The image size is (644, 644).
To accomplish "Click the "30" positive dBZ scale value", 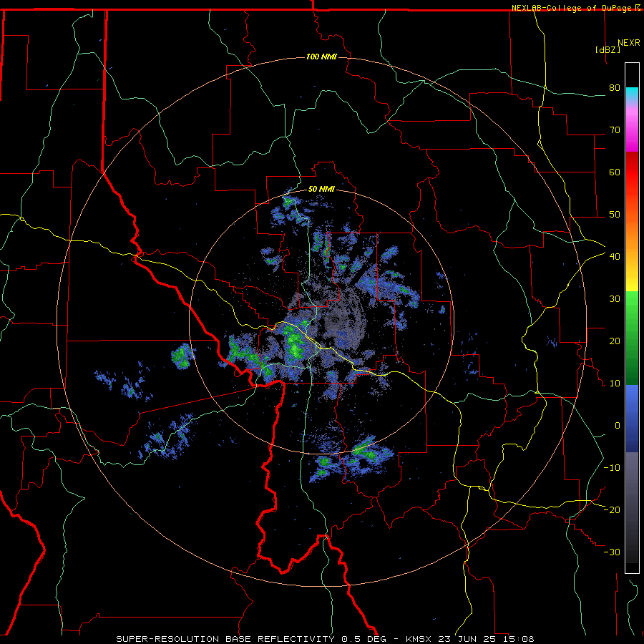I will tap(615, 298).
